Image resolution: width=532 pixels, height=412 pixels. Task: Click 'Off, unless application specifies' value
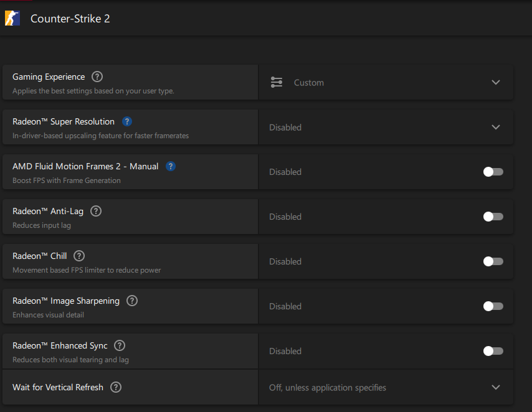tap(328, 388)
